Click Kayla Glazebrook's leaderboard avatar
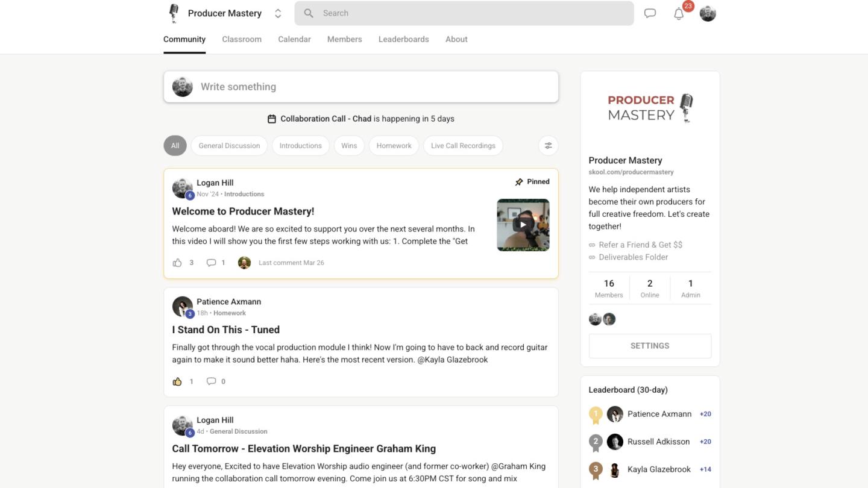Image resolution: width=868 pixels, height=488 pixels. [615, 469]
